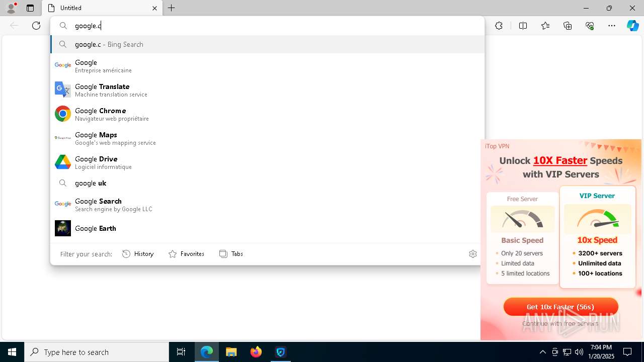Open the taskbar clock and date
This screenshot has height=362, width=644.
(x=601, y=352)
